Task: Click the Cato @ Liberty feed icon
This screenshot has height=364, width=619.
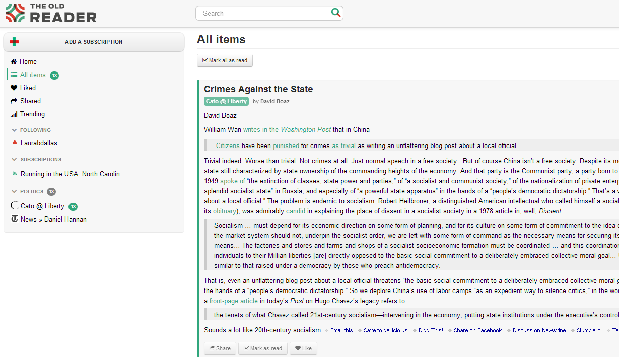Action: click(14, 206)
